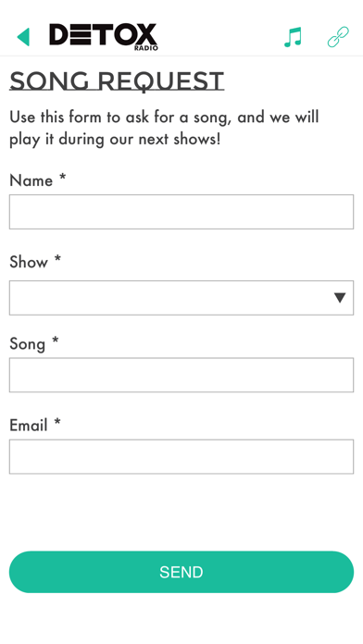Click the asterisk beside Email label
The image size is (363, 644).
pyautogui.click(x=57, y=421)
